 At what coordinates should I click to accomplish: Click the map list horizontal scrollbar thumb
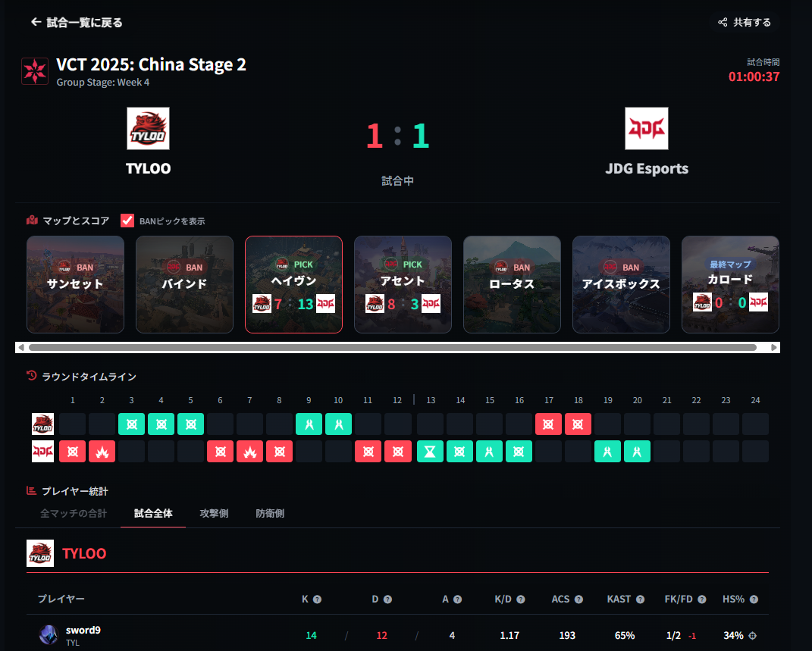[x=393, y=347]
